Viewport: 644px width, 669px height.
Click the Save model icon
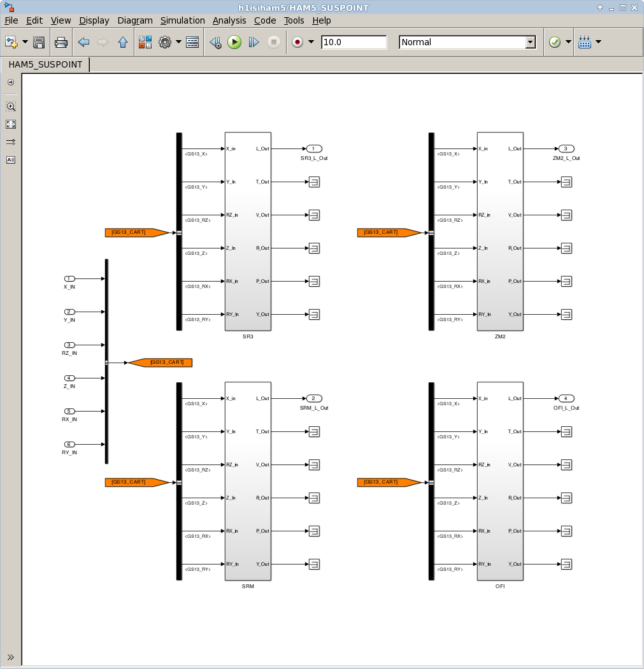pyautogui.click(x=39, y=42)
